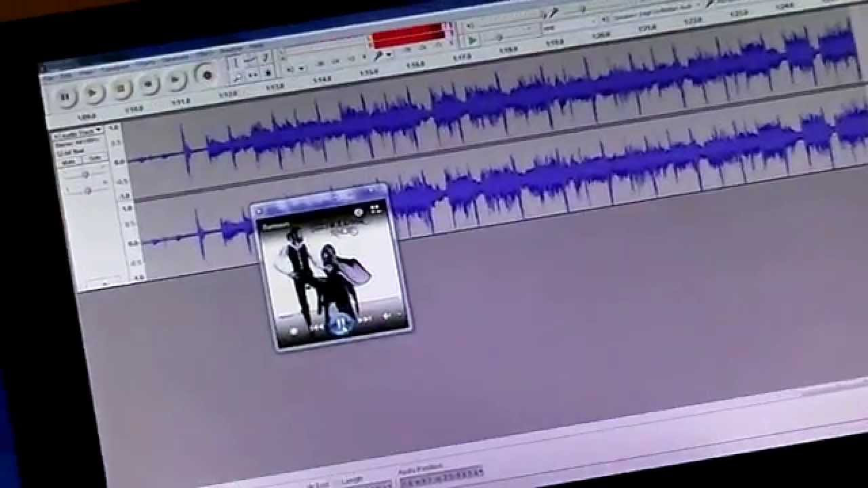Skip to previous track in mini player
Screen dimensions: 868x488
tap(317, 327)
